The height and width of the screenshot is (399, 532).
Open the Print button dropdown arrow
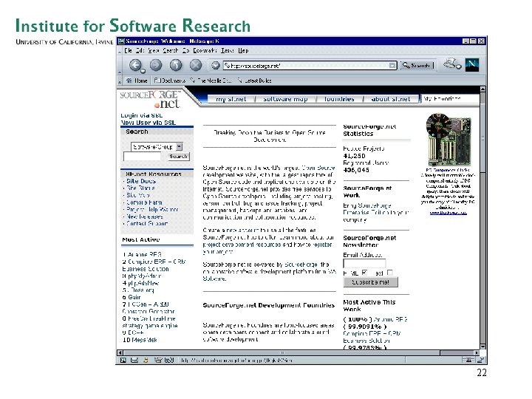click(459, 66)
